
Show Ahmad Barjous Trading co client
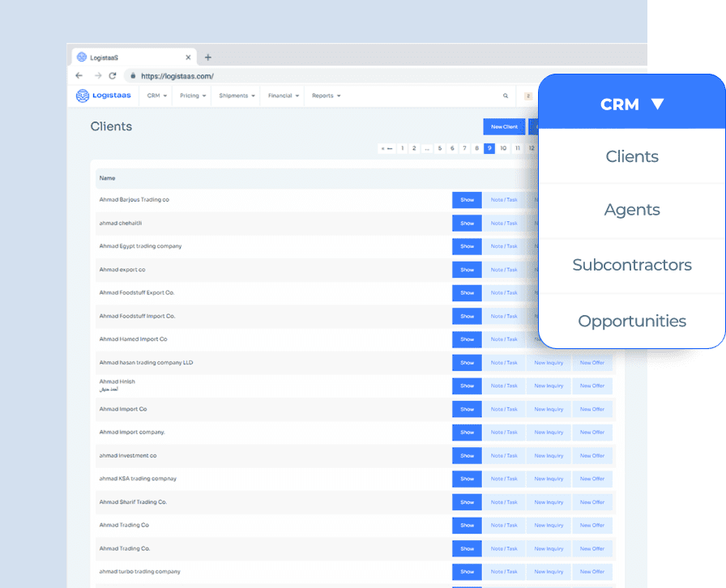[x=467, y=200]
